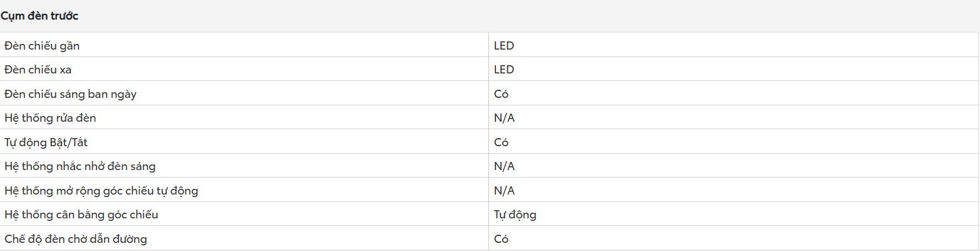Click the LED value for Đèn chiếu gần

coord(504,46)
